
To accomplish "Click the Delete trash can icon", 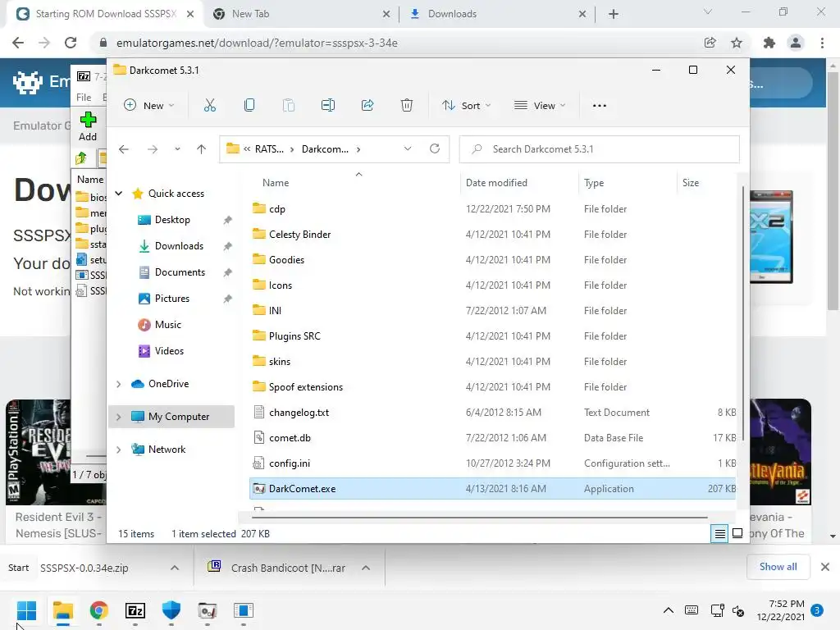I will (x=407, y=106).
